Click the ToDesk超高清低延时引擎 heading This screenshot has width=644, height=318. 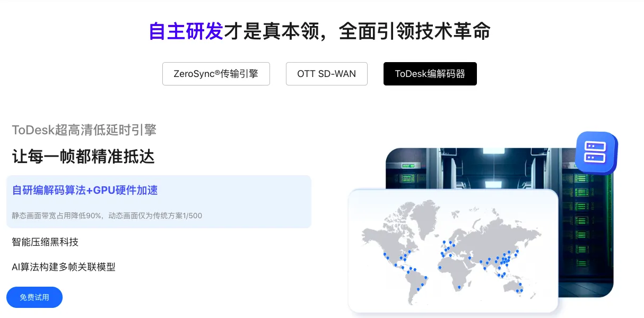[x=83, y=130]
